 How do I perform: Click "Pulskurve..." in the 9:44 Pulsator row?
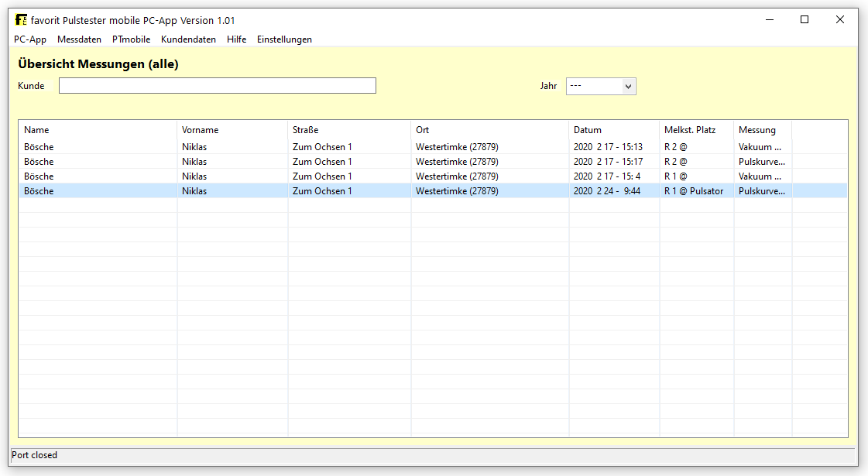click(762, 191)
